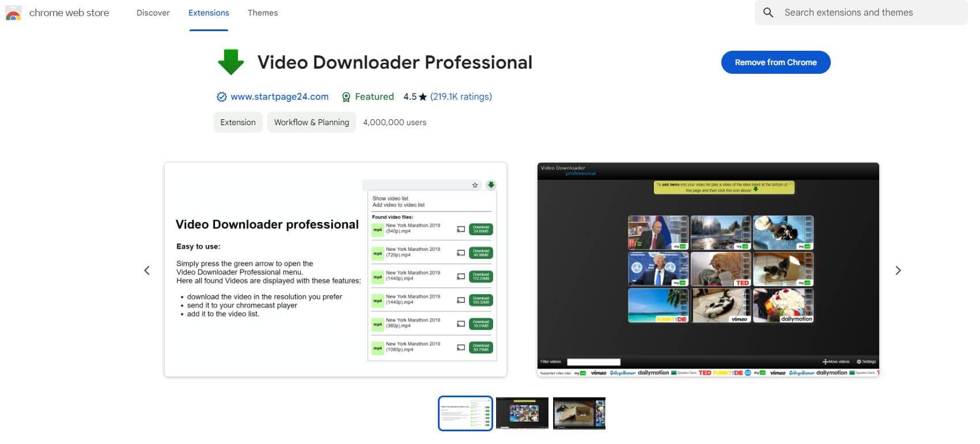The image size is (980, 444).
Task: Click the first large screenshot image
Action: [335, 270]
